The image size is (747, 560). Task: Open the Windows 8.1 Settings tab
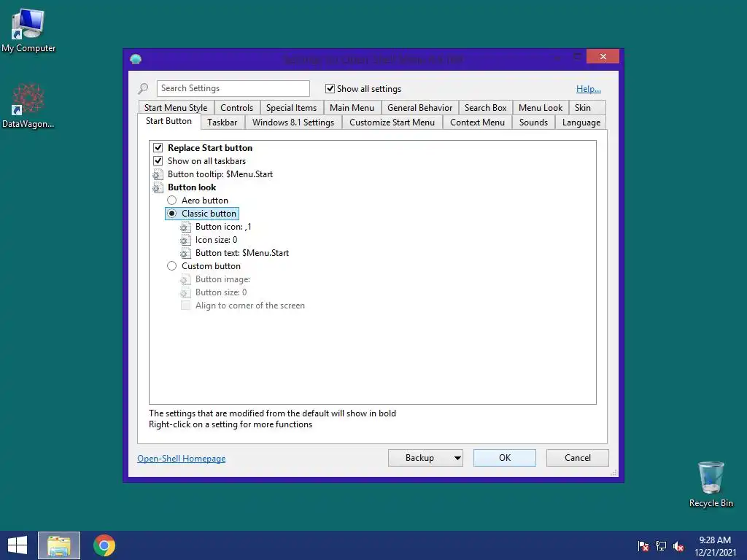coord(293,122)
